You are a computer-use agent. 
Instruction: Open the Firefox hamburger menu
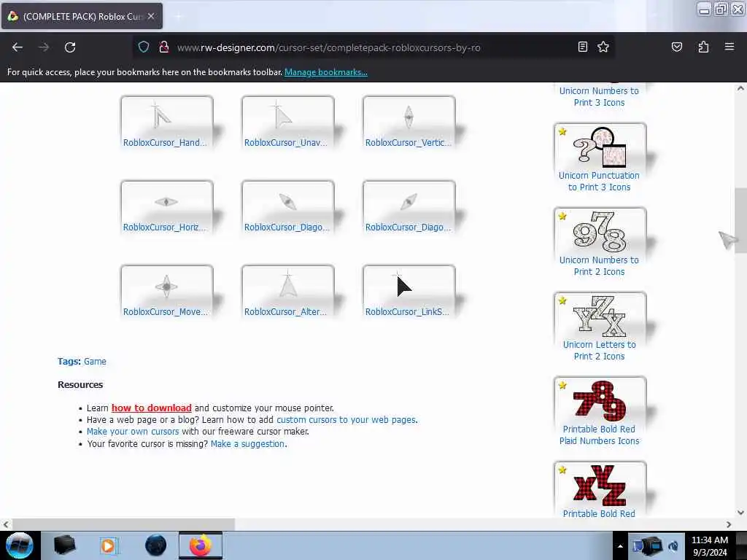(729, 47)
